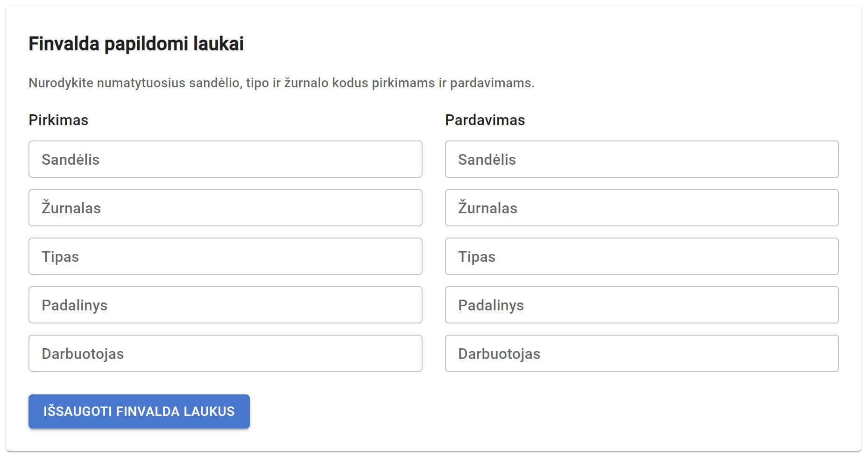The height and width of the screenshot is (456, 868).
Task: Open the Tipas dropdown under Pardavimas
Action: [x=642, y=256]
